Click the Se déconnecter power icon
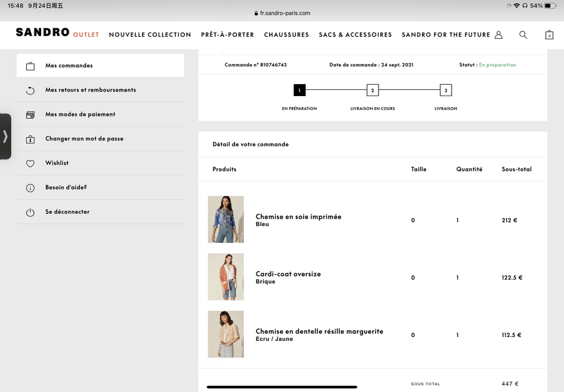 [30, 212]
